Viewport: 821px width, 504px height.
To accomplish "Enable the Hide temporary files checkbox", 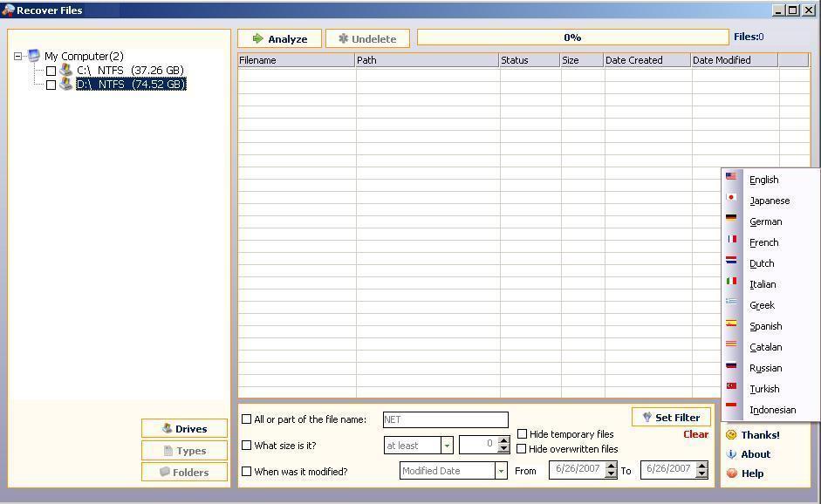I will click(523, 433).
